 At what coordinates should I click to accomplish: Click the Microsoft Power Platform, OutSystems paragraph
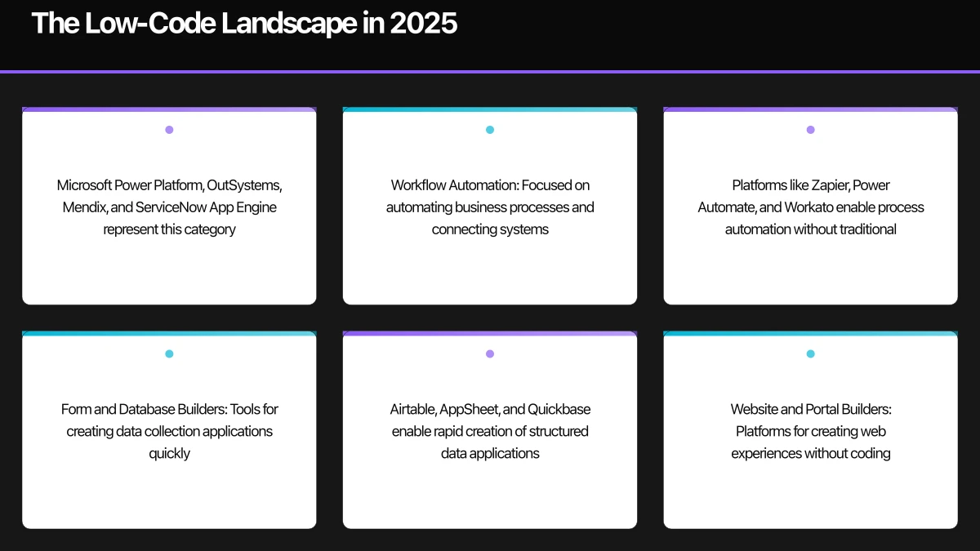(x=169, y=207)
